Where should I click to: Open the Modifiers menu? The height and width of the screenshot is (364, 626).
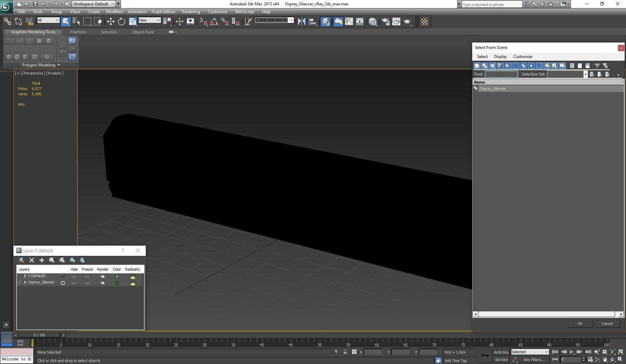(114, 12)
